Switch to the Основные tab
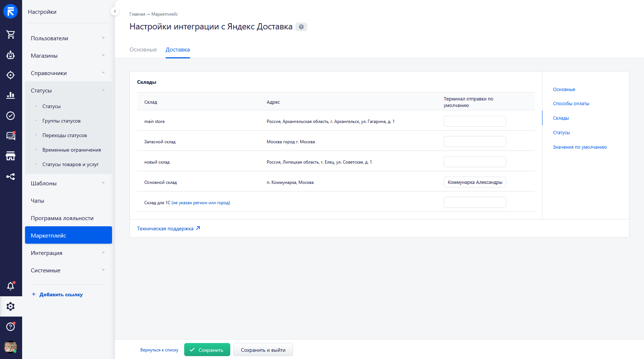 click(x=143, y=50)
